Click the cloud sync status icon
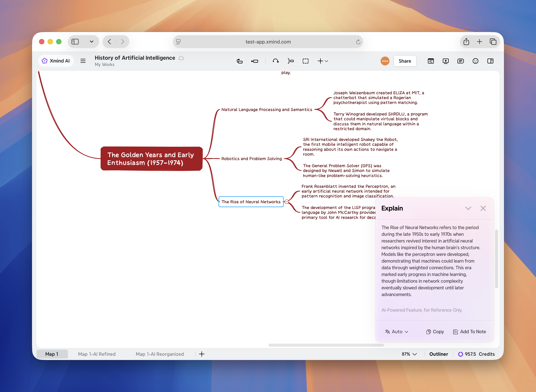The height and width of the screenshot is (392, 536). tap(181, 58)
